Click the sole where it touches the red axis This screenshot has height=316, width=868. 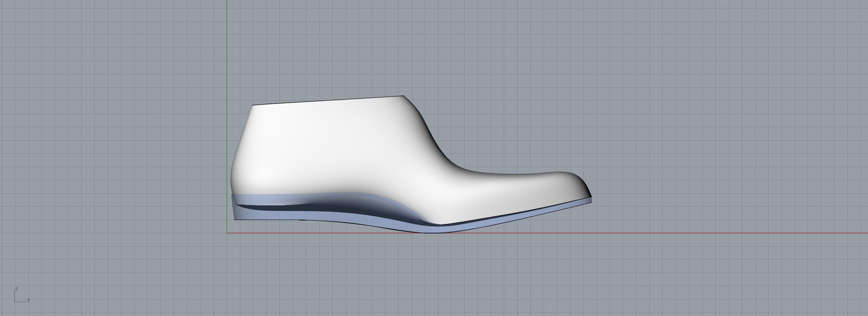[x=434, y=232]
